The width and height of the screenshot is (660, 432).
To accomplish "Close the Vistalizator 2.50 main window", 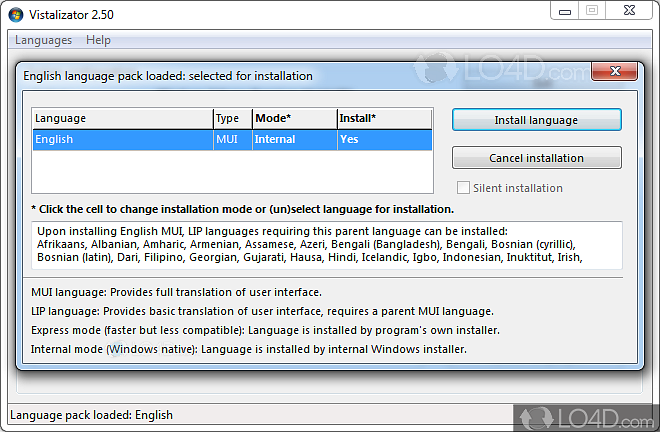I will coord(629,11).
